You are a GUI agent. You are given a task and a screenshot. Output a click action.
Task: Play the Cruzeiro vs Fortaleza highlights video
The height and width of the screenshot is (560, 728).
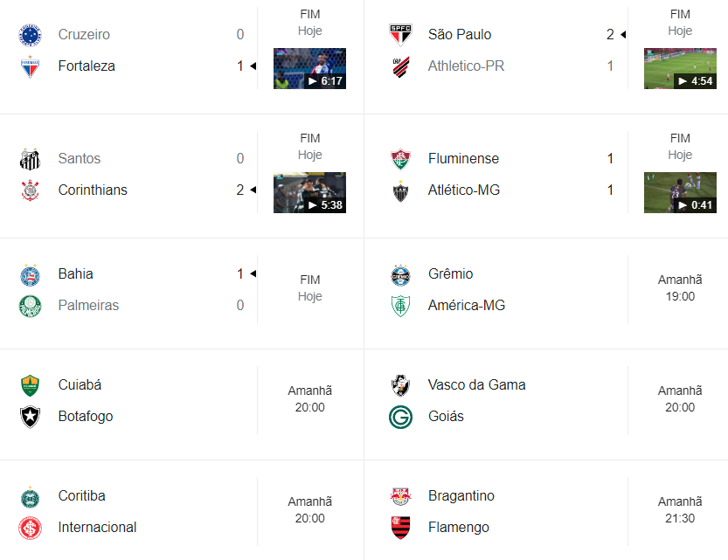click(309, 68)
